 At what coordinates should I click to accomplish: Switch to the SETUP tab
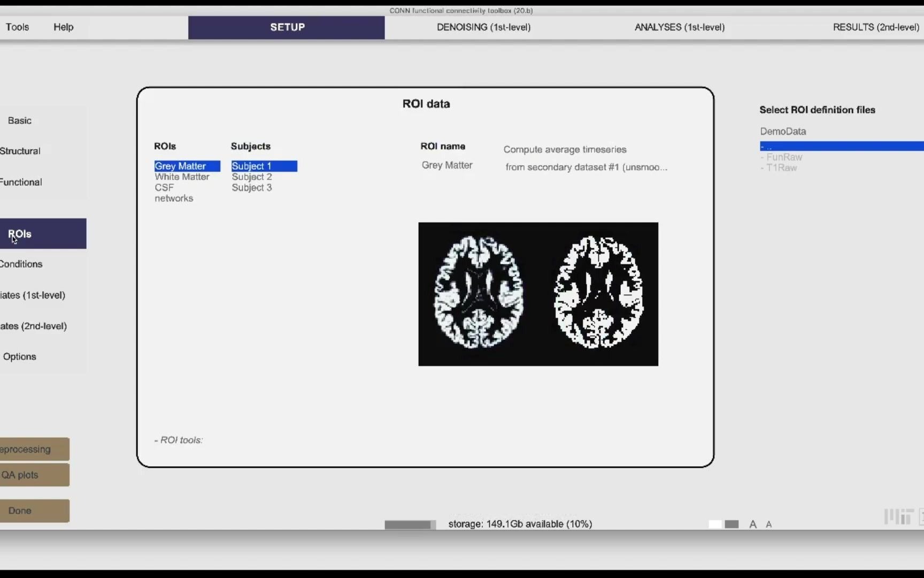pos(287,27)
